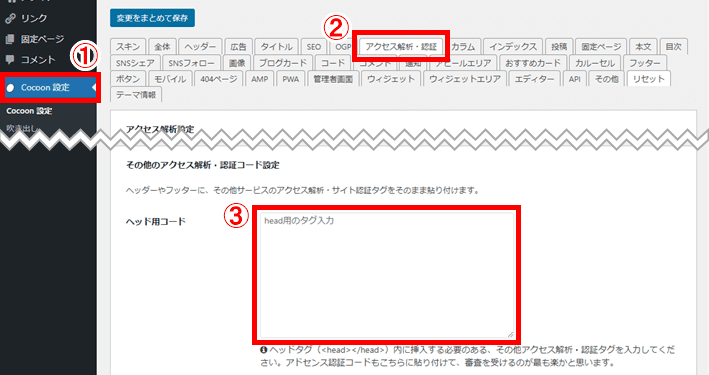This screenshot has height=375, width=709.
Task: Open the 広告 tab
Action: click(x=238, y=47)
